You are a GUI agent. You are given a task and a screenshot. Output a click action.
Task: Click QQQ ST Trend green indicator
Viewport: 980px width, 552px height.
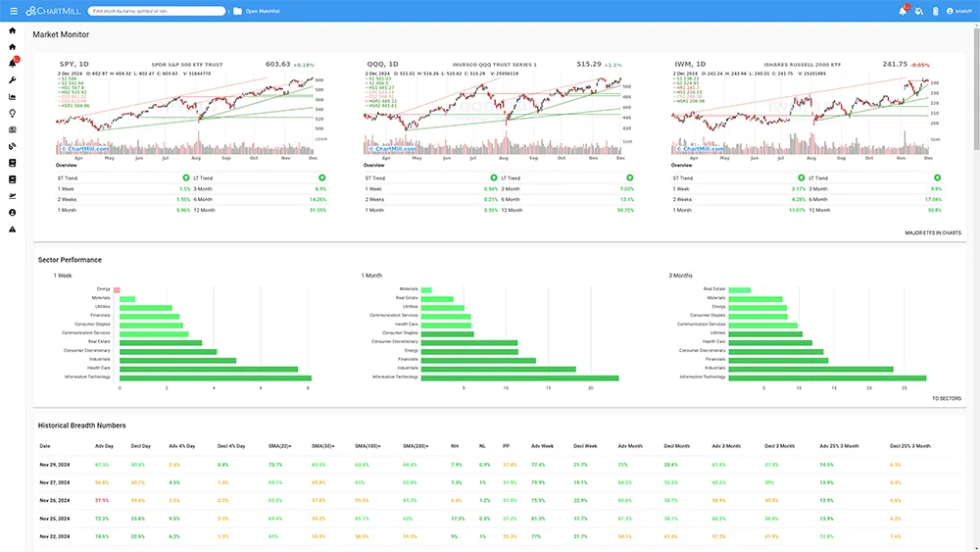click(x=494, y=178)
